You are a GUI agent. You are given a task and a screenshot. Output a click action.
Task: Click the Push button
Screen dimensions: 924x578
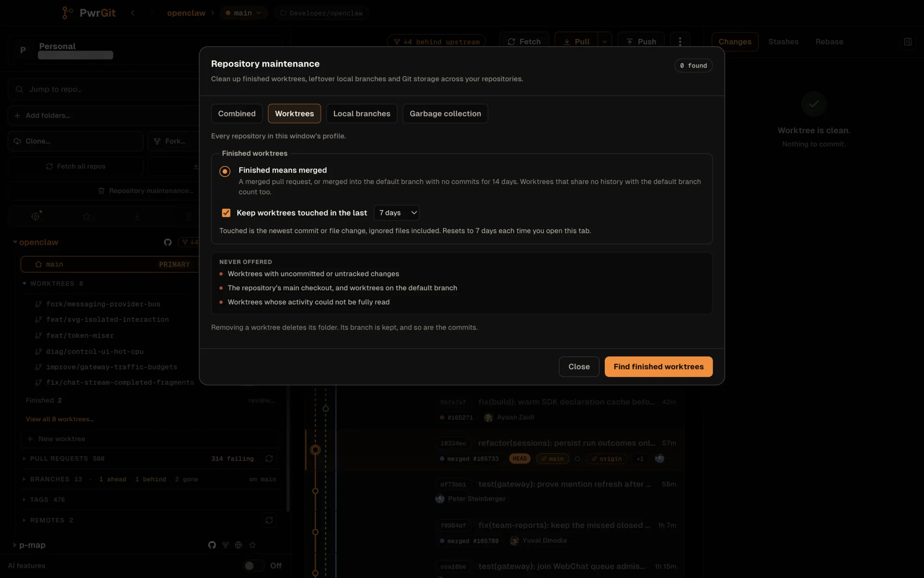641,42
